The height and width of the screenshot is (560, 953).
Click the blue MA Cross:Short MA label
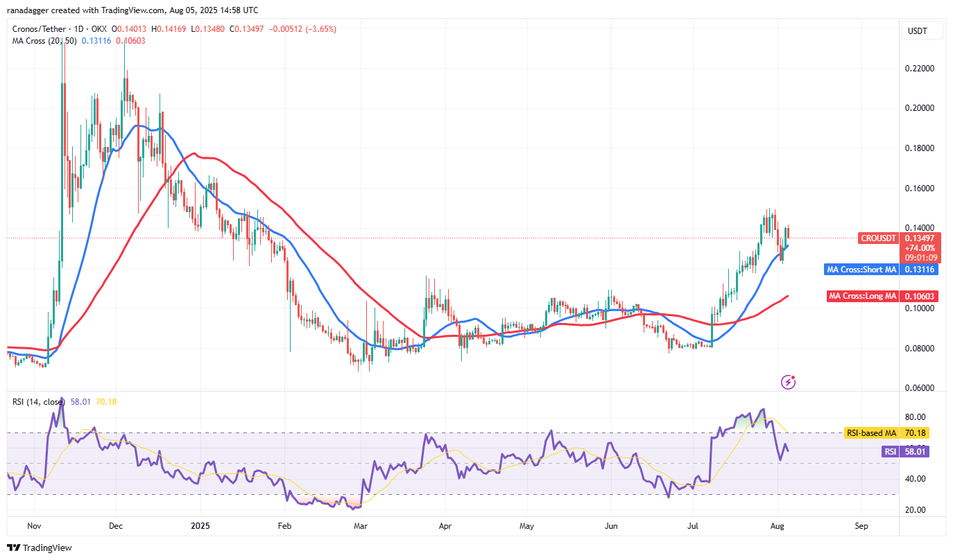coord(861,269)
